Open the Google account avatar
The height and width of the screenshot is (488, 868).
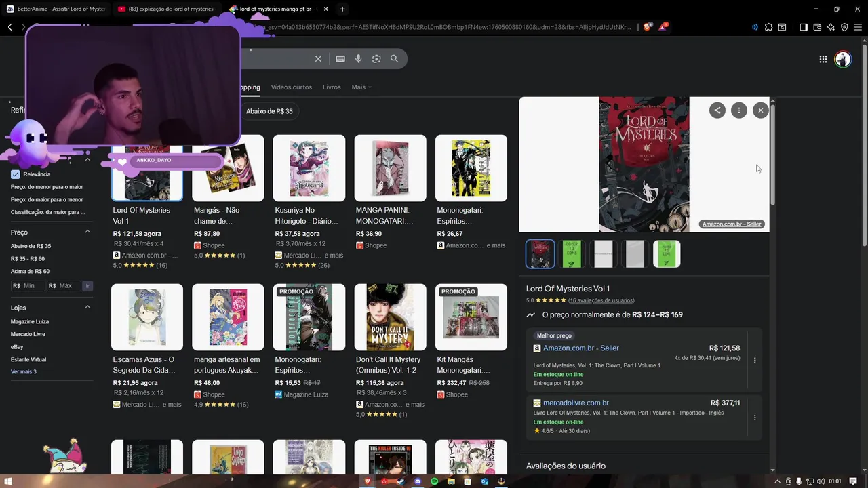point(843,59)
